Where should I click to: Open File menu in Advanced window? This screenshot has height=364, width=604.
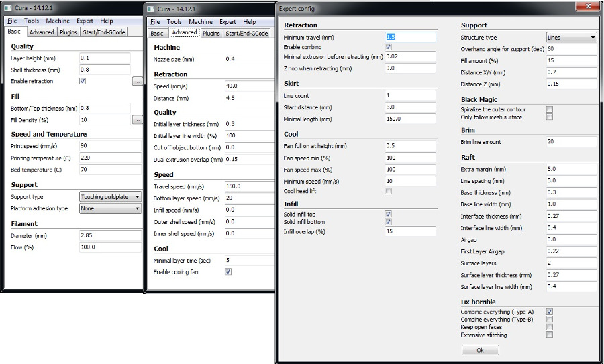point(155,22)
